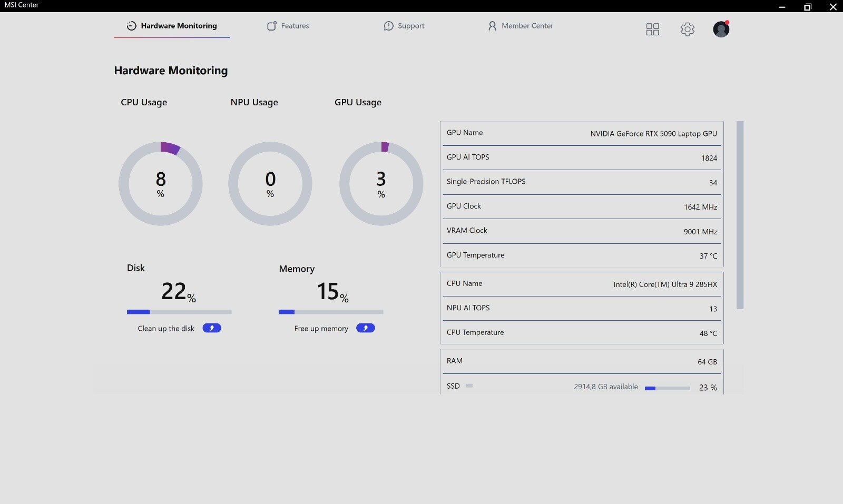Click the Support chat bubble icon

(388, 26)
